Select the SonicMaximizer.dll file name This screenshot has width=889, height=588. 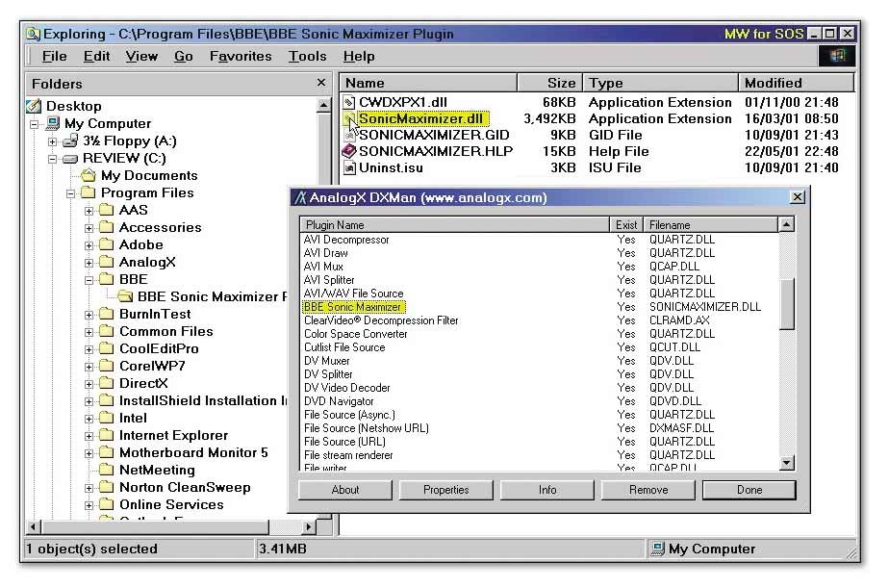pos(421,118)
